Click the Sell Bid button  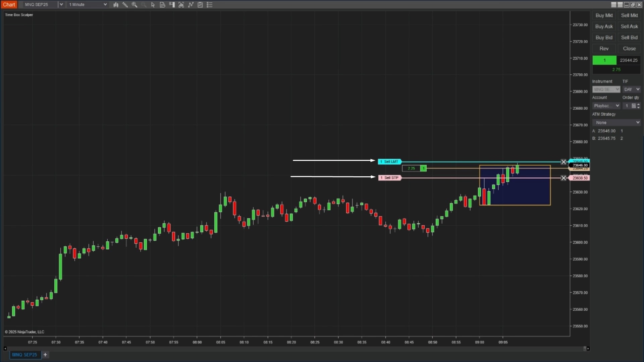pyautogui.click(x=629, y=37)
